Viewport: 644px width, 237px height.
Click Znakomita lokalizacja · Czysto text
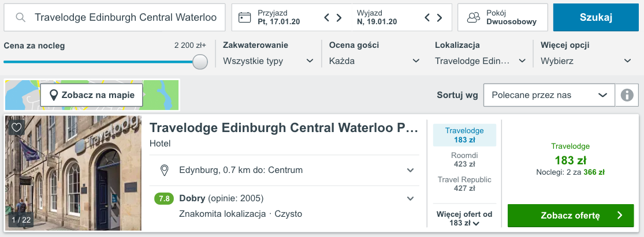241,213
